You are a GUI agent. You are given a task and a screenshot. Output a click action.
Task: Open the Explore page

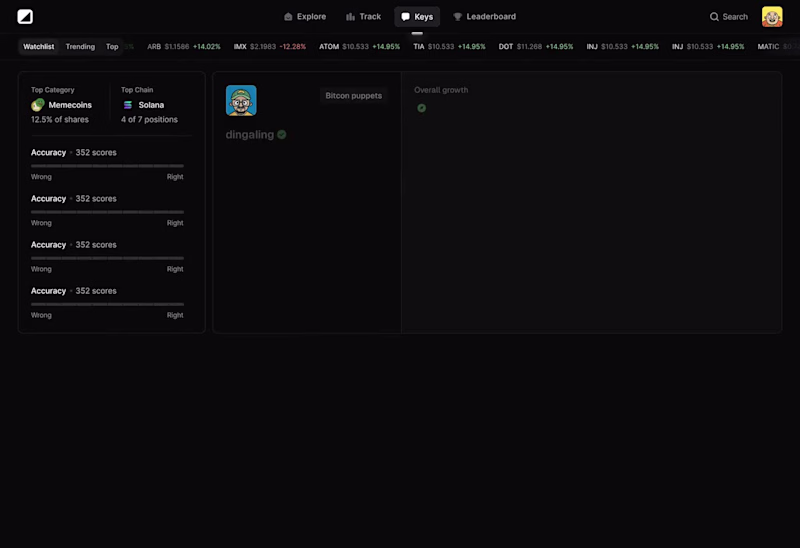tap(305, 17)
